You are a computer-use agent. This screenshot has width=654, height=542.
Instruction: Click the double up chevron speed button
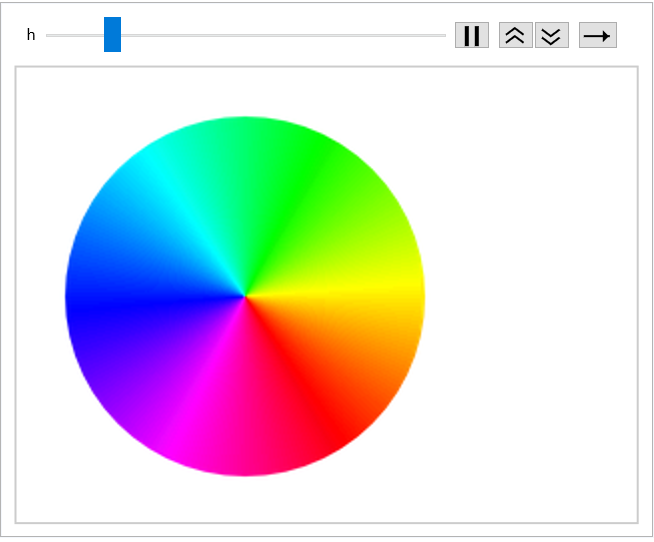515,35
